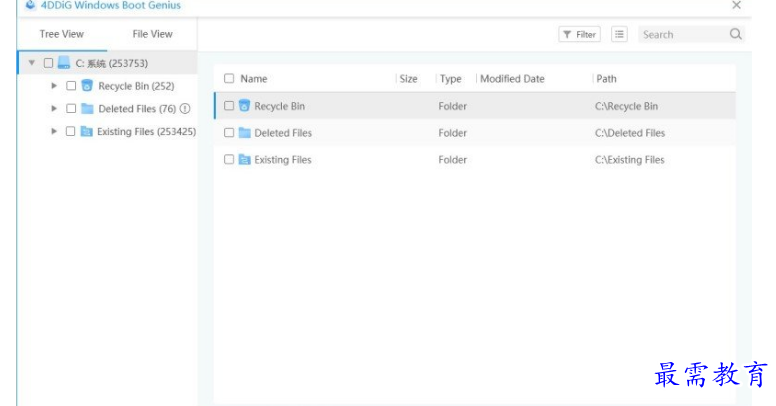Viewport: 776px width, 406px height.
Task: Click the magnifier search icon
Action: (x=736, y=34)
